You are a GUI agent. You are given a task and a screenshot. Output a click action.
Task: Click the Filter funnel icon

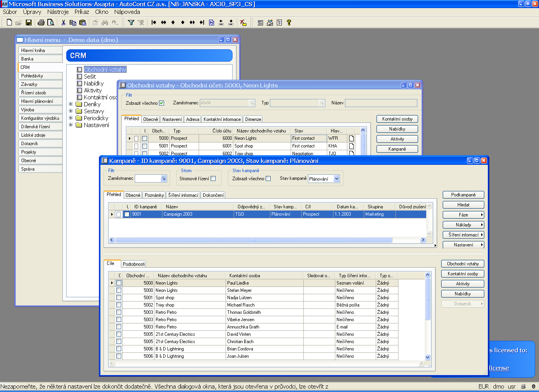(x=131, y=22)
